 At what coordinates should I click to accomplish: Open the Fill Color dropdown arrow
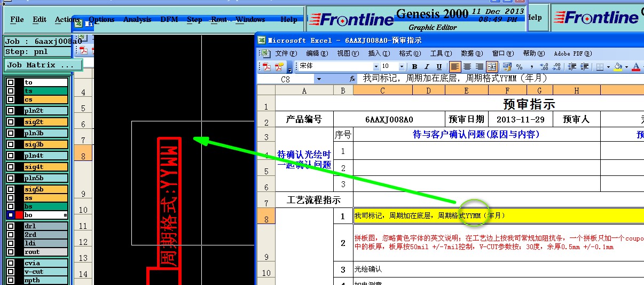(x=626, y=67)
